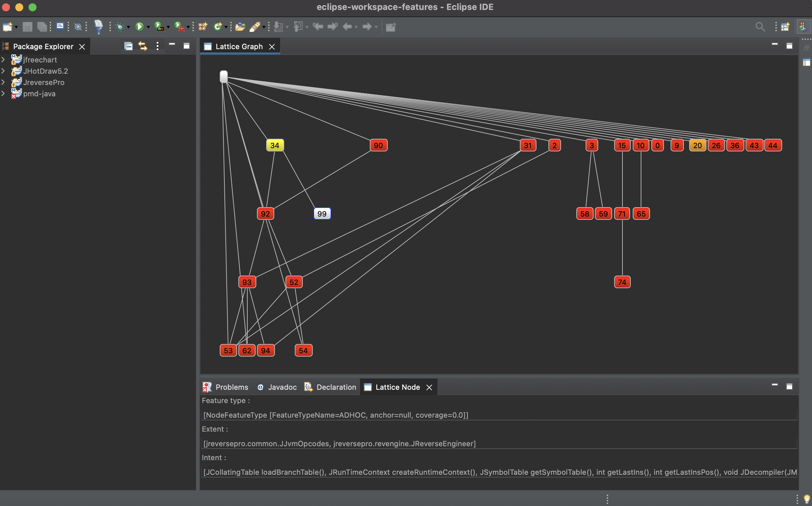This screenshot has height=506, width=812.
Task: Select white lattice node 99
Action: coord(322,213)
